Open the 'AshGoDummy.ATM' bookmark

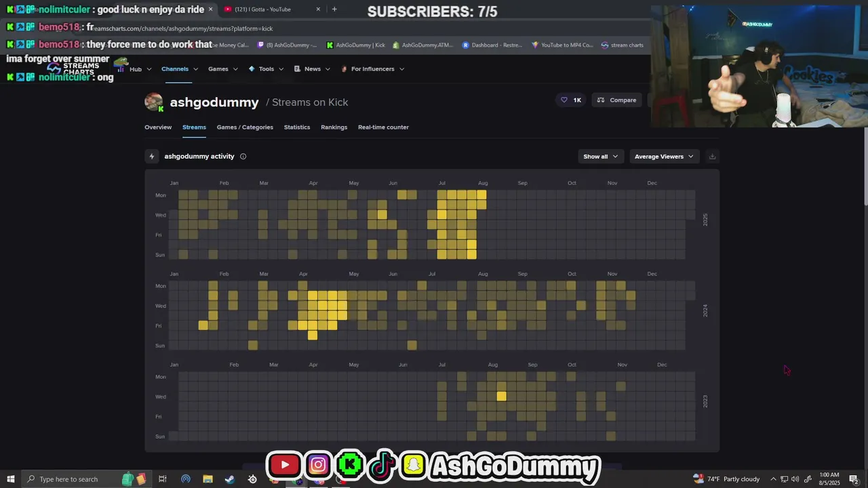click(x=422, y=45)
